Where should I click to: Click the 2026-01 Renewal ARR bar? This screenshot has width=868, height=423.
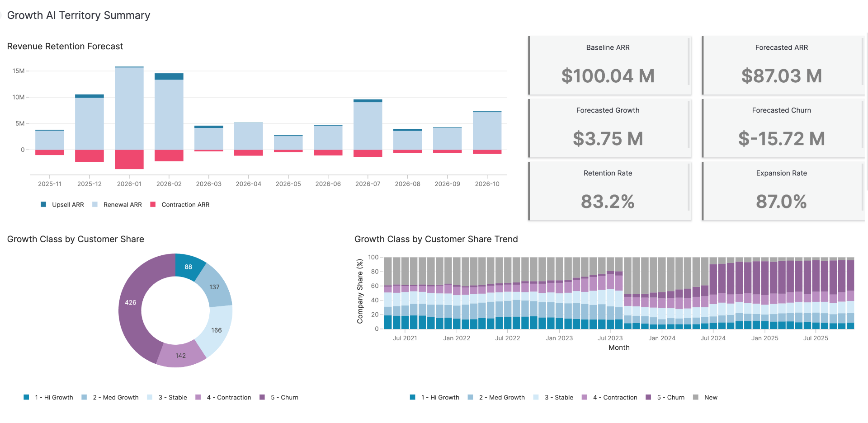(129, 108)
